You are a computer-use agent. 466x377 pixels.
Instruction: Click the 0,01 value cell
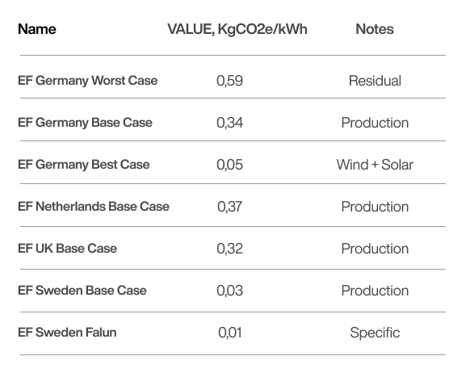(230, 333)
